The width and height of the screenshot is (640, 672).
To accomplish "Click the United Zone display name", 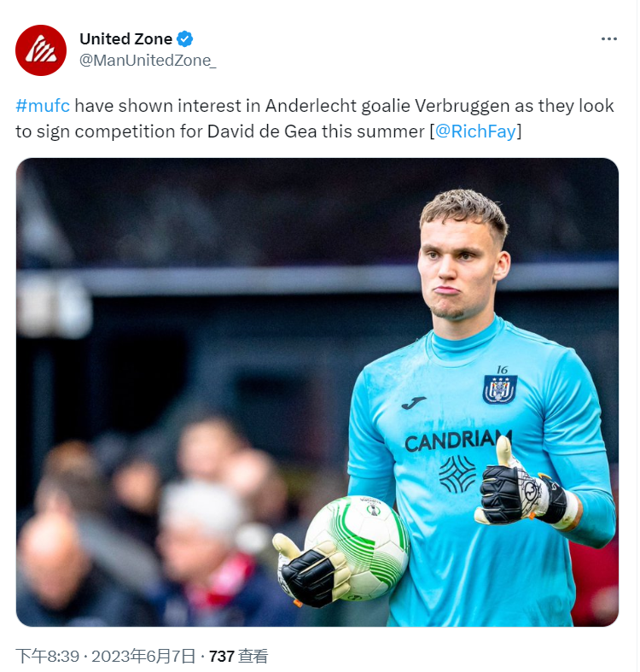I will [126, 39].
